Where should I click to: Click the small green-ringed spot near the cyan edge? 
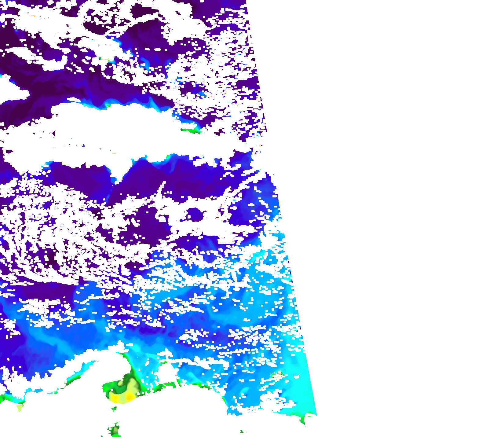tap(277, 374)
